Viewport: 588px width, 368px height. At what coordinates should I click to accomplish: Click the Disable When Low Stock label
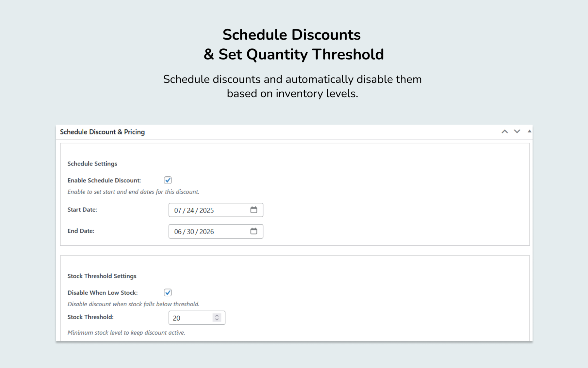tap(103, 293)
